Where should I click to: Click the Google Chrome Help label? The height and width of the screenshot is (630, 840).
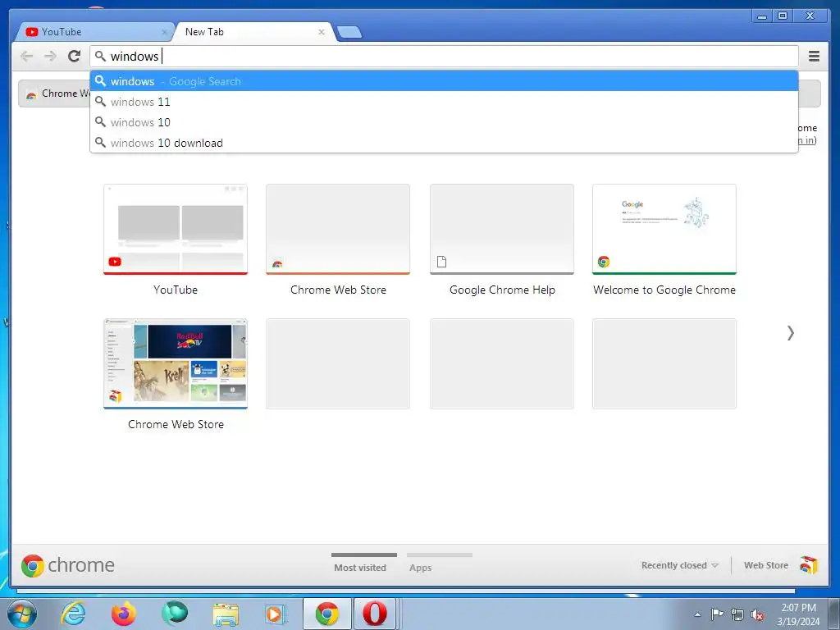502,290
